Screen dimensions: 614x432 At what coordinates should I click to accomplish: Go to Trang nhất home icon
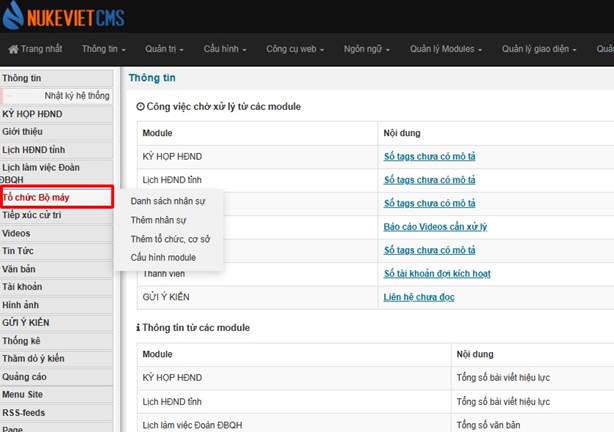(34, 49)
